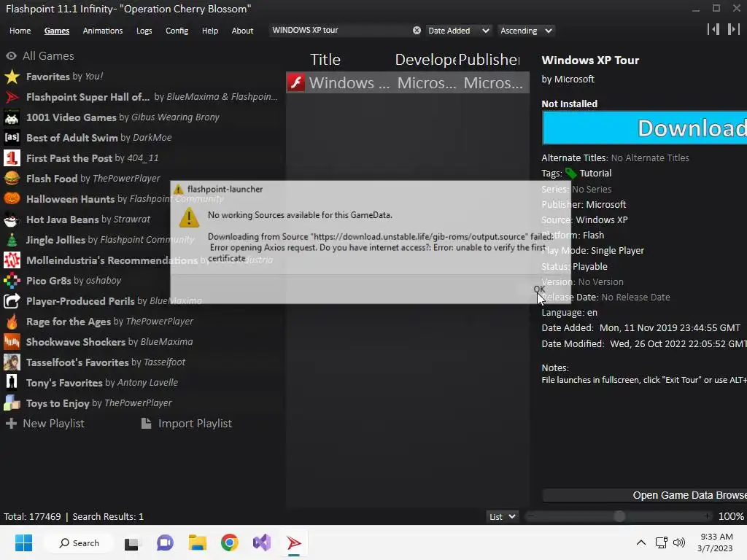Image resolution: width=747 pixels, height=560 pixels.
Task: Open the Date Added sort dropdown
Action: 458,31
